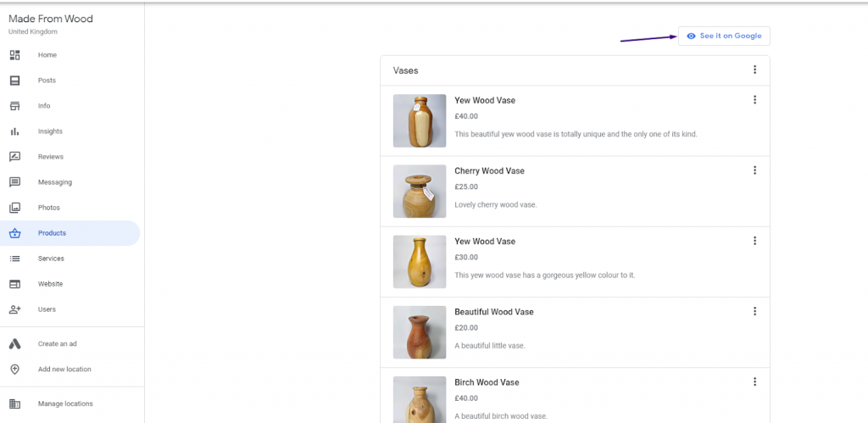The image size is (868, 423).
Task: Open options menu for Beautiful Wood Vase
Action: (754, 311)
